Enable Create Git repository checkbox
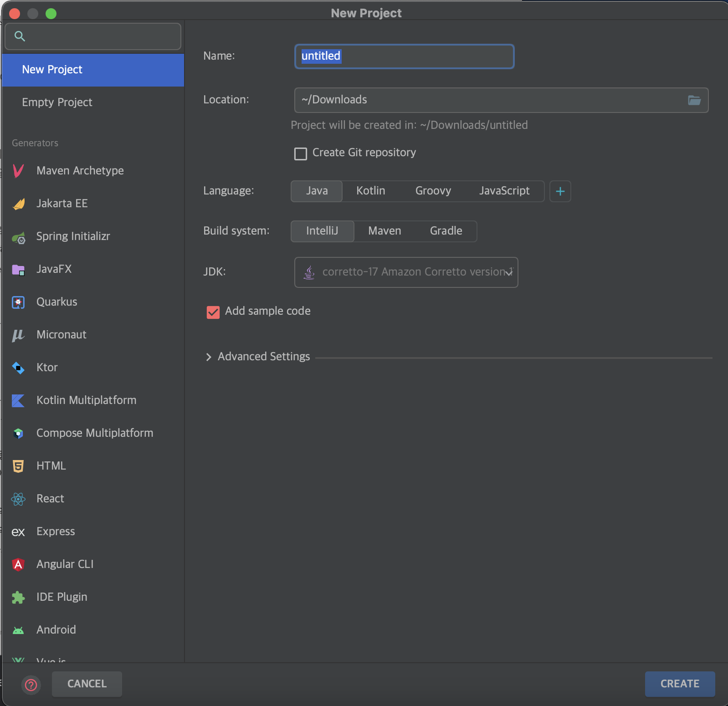 pos(301,153)
